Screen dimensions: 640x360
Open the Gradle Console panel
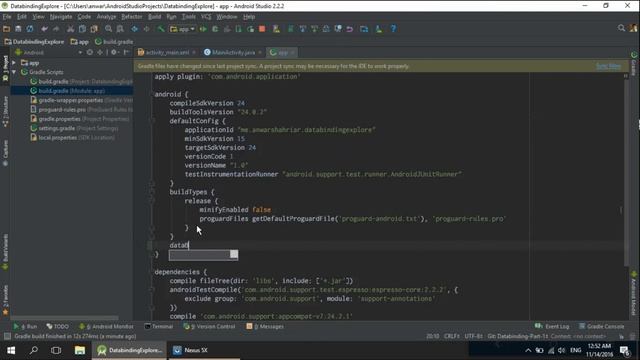pos(601,327)
